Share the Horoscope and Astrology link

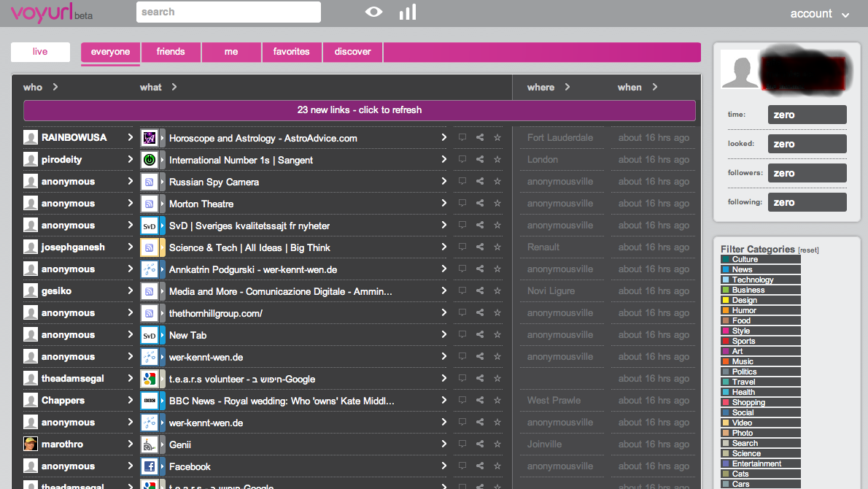(480, 137)
